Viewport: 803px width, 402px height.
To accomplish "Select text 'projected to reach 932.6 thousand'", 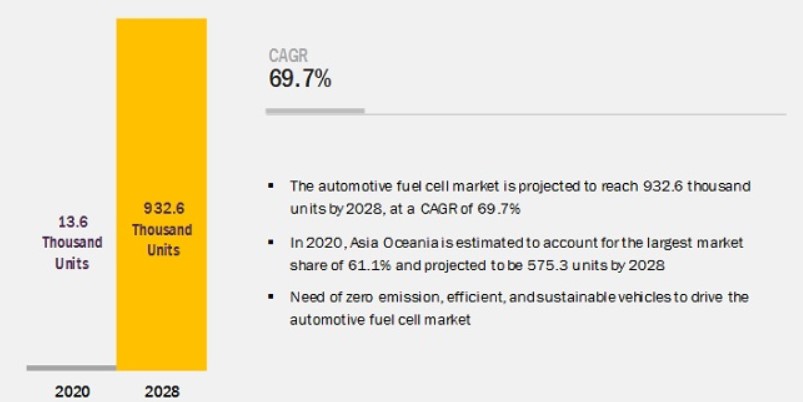I will tap(634, 186).
